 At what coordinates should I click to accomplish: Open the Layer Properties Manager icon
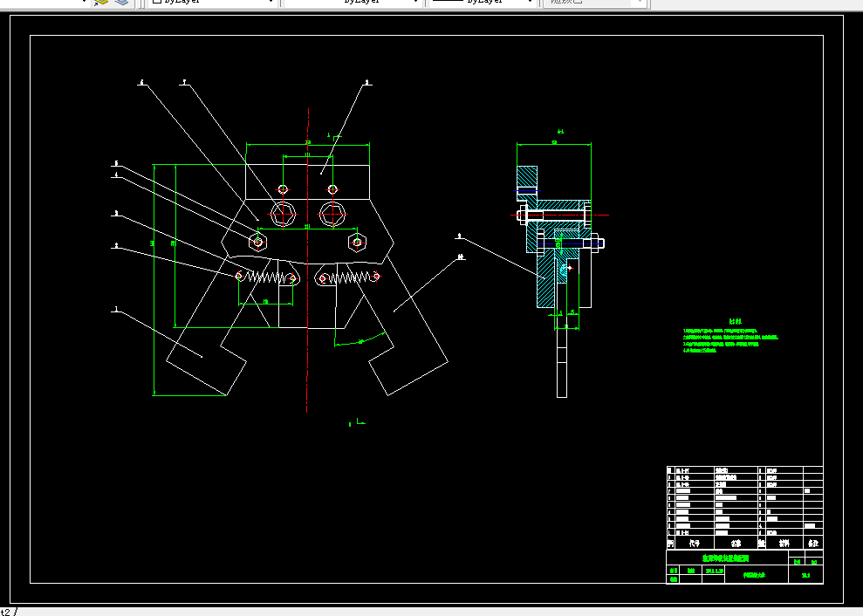pos(100,2)
